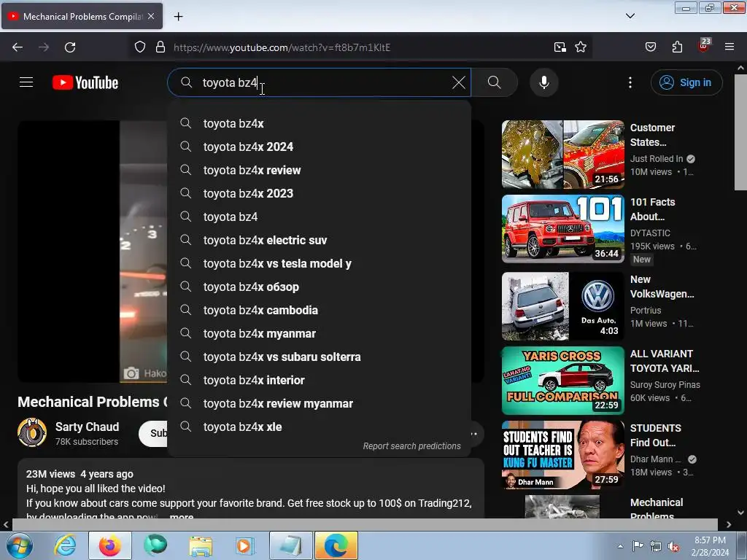Select 'toyota bz4x cambodia' suggestion
747x560 pixels.
click(x=320, y=310)
